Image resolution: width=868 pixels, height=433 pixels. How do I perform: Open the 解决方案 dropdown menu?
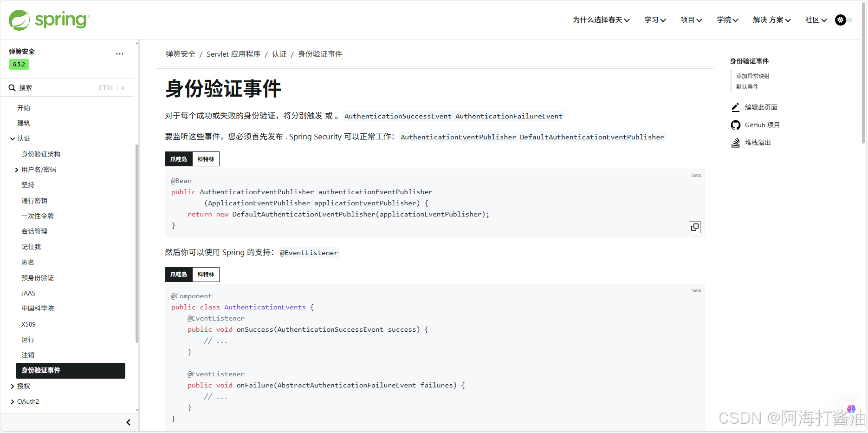click(771, 20)
